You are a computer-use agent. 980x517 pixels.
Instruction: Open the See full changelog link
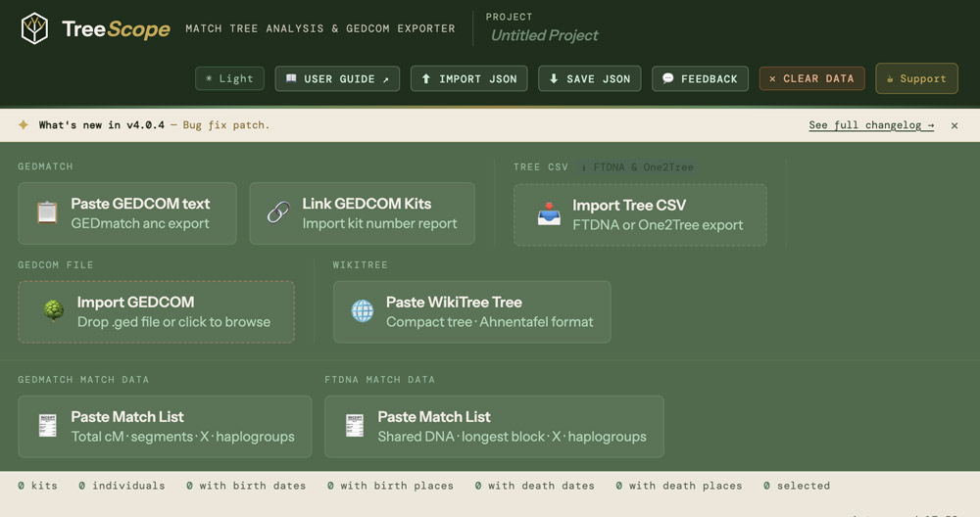click(x=871, y=125)
